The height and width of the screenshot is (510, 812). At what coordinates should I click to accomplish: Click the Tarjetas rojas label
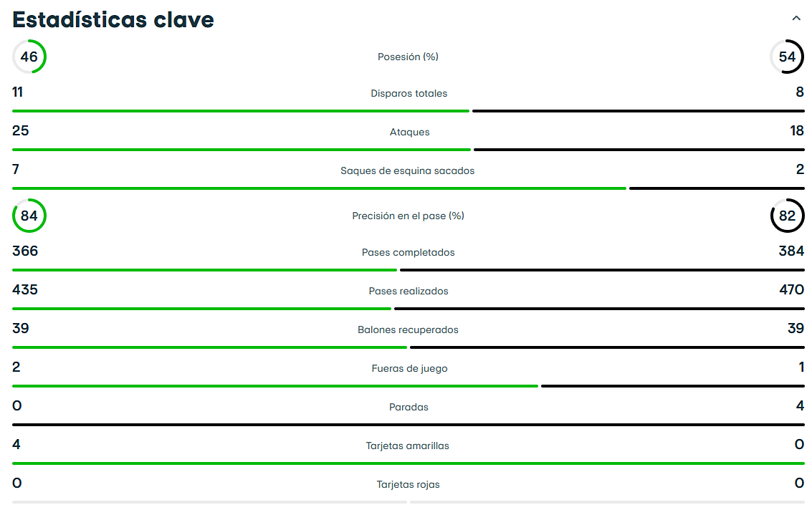408,484
